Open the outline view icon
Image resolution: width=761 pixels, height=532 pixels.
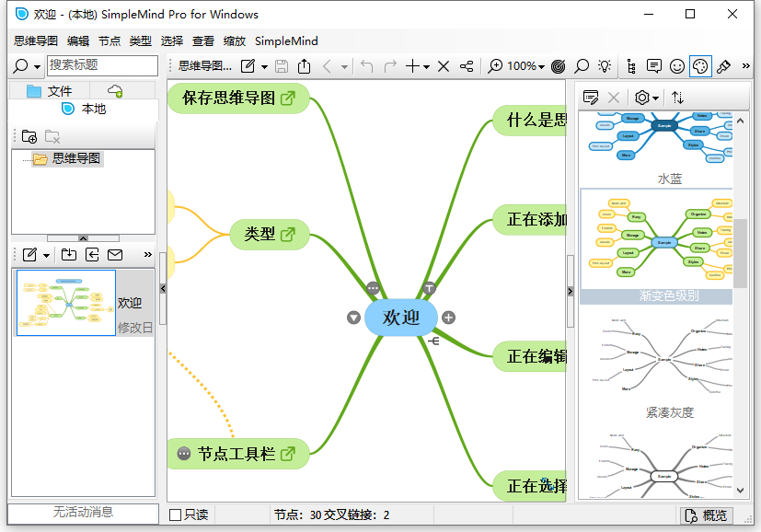tap(631, 66)
